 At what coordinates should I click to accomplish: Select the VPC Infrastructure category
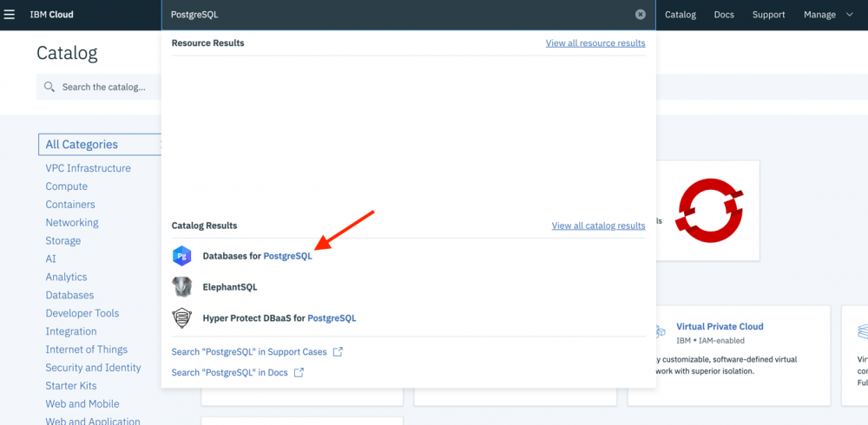[x=89, y=168]
